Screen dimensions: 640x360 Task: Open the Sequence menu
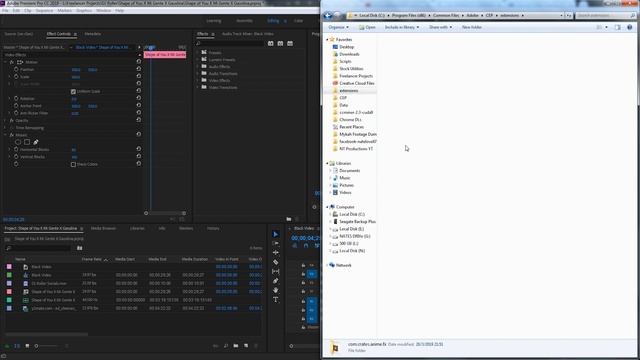coord(44,11)
